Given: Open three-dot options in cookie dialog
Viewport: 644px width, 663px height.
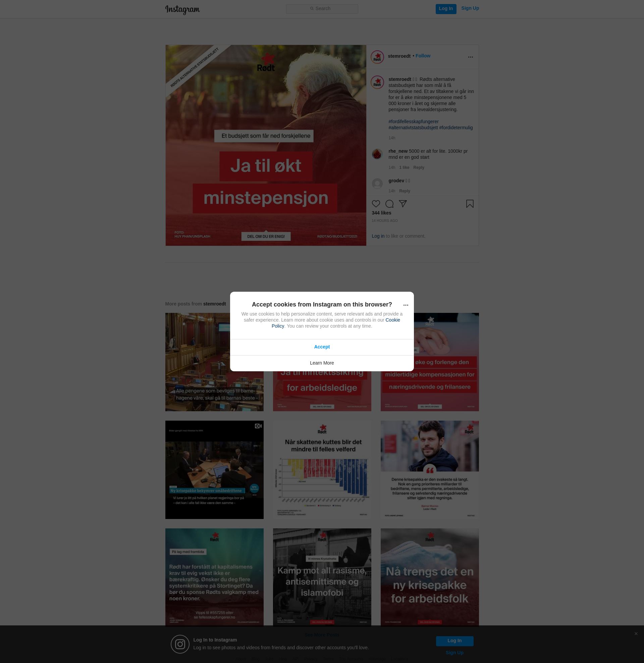Looking at the screenshot, I should [406, 305].
